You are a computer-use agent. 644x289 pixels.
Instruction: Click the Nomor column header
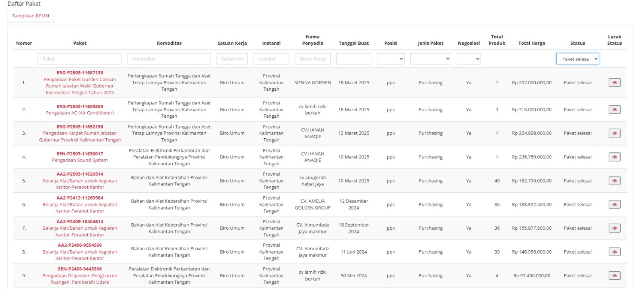point(24,43)
